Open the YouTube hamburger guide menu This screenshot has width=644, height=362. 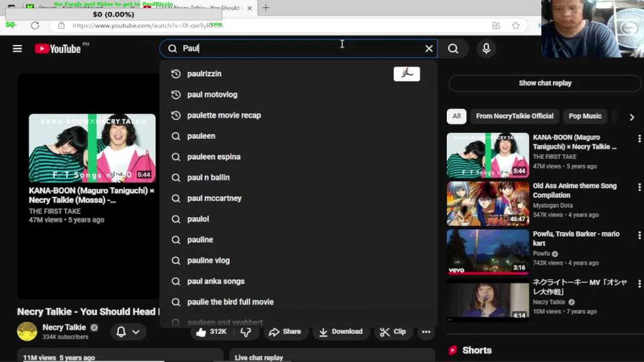pos(17,49)
